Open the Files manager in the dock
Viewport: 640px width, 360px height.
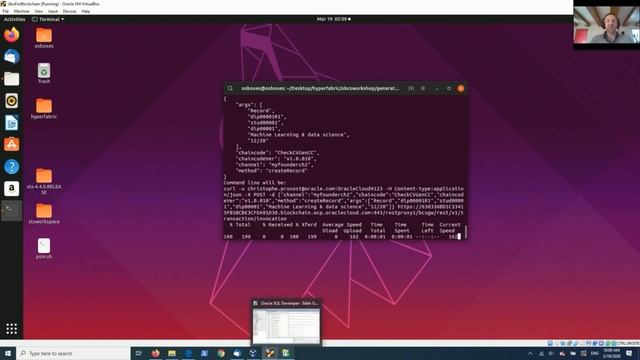click(x=11, y=79)
